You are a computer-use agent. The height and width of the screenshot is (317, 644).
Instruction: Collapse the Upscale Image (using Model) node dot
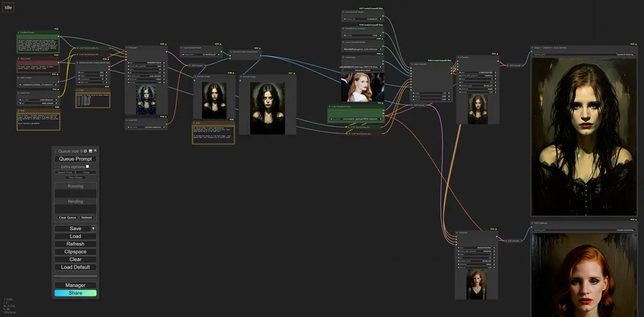[231, 52]
